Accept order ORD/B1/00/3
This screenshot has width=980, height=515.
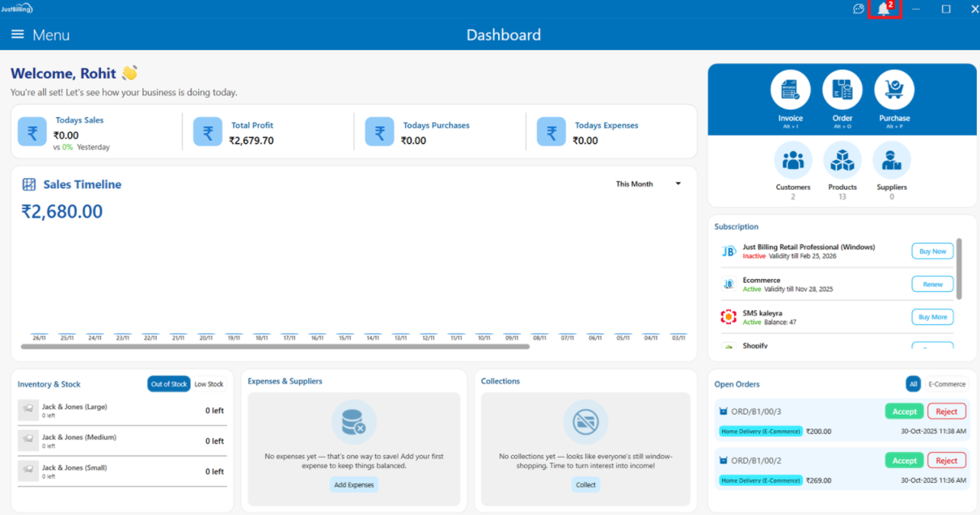point(904,412)
